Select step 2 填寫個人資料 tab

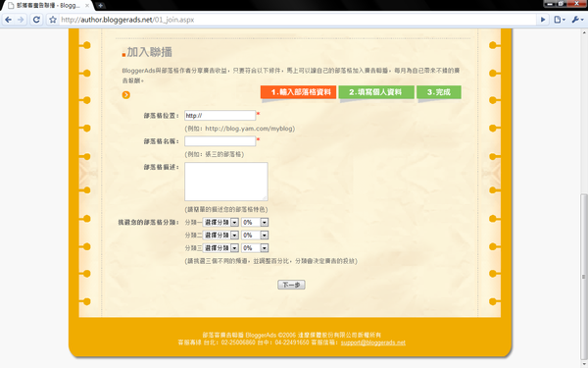click(376, 92)
